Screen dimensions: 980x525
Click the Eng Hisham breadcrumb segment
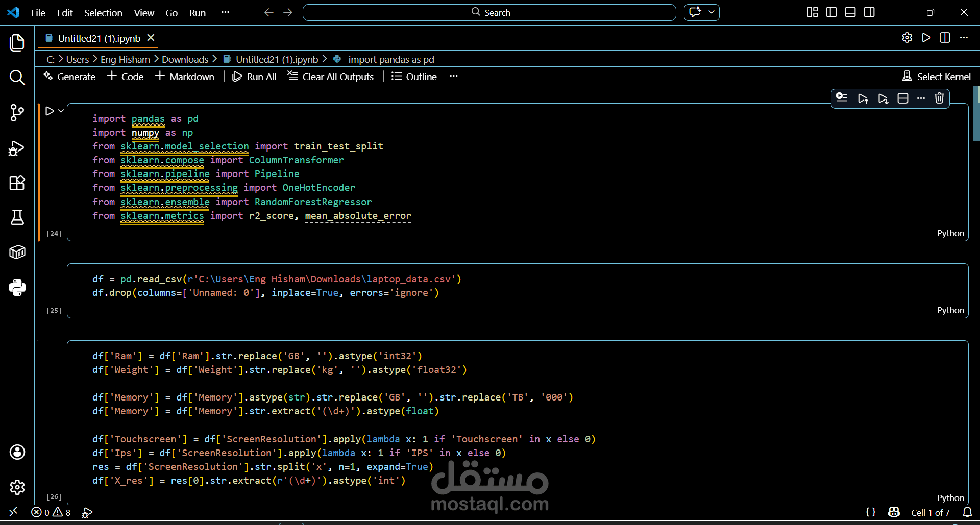[x=125, y=60]
